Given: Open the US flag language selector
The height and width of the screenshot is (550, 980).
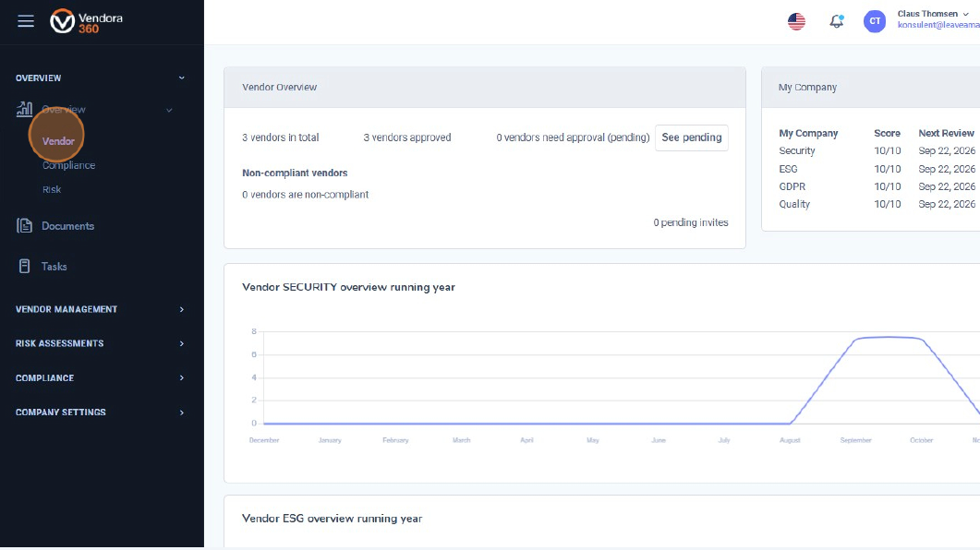Looking at the screenshot, I should tap(796, 21).
